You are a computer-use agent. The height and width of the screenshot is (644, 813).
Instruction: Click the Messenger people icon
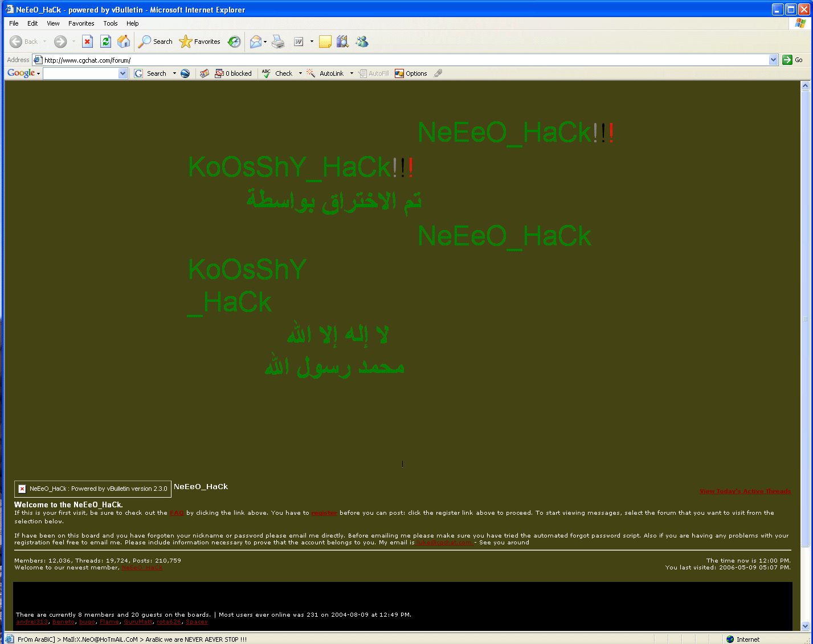[362, 42]
